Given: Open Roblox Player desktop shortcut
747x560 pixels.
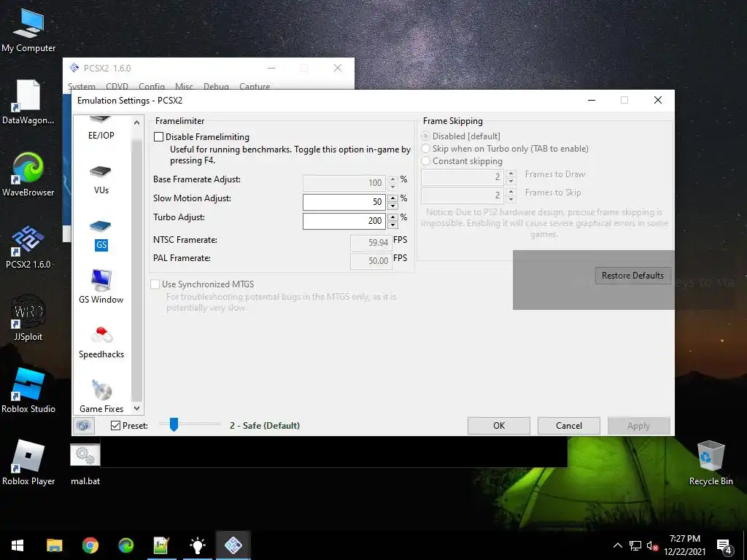Looking at the screenshot, I should point(28,463).
